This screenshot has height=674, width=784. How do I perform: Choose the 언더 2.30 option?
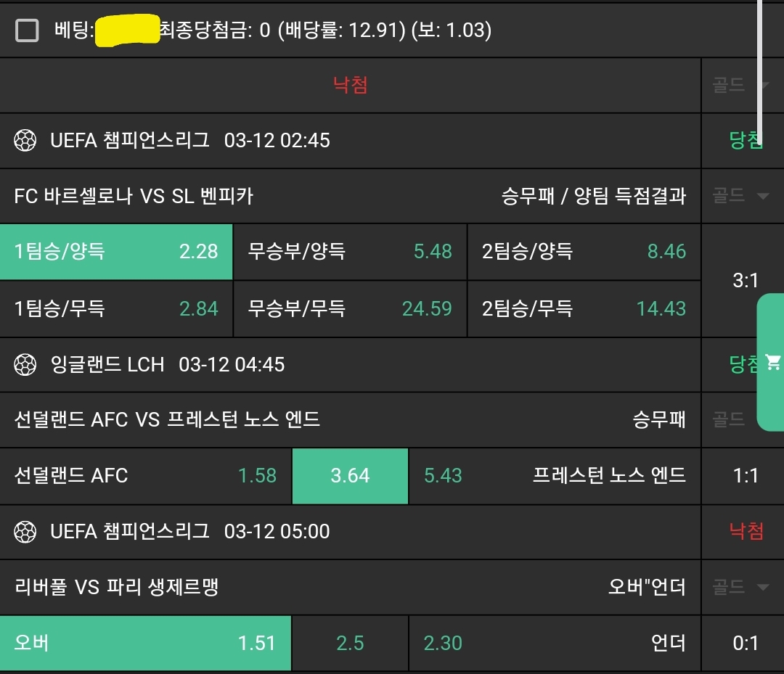(555, 644)
